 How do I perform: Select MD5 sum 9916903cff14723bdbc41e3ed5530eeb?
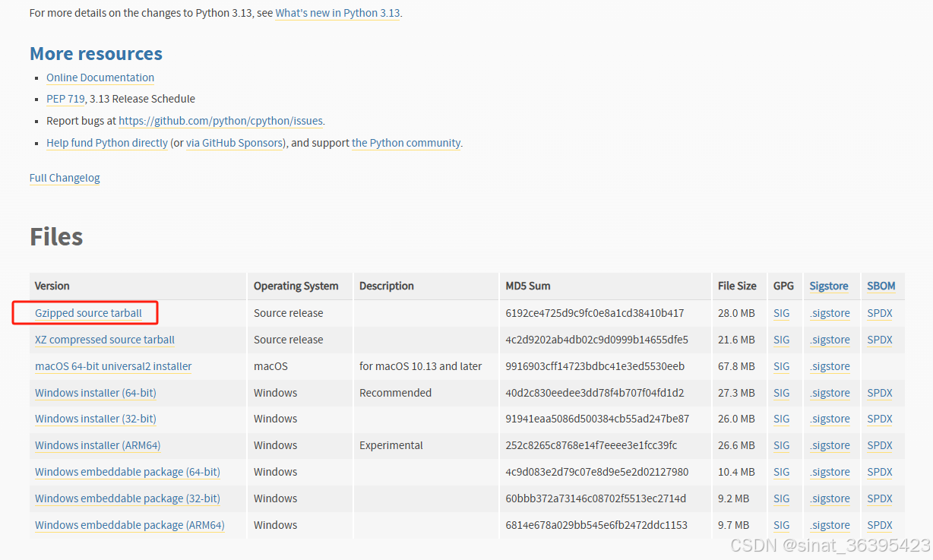point(595,366)
